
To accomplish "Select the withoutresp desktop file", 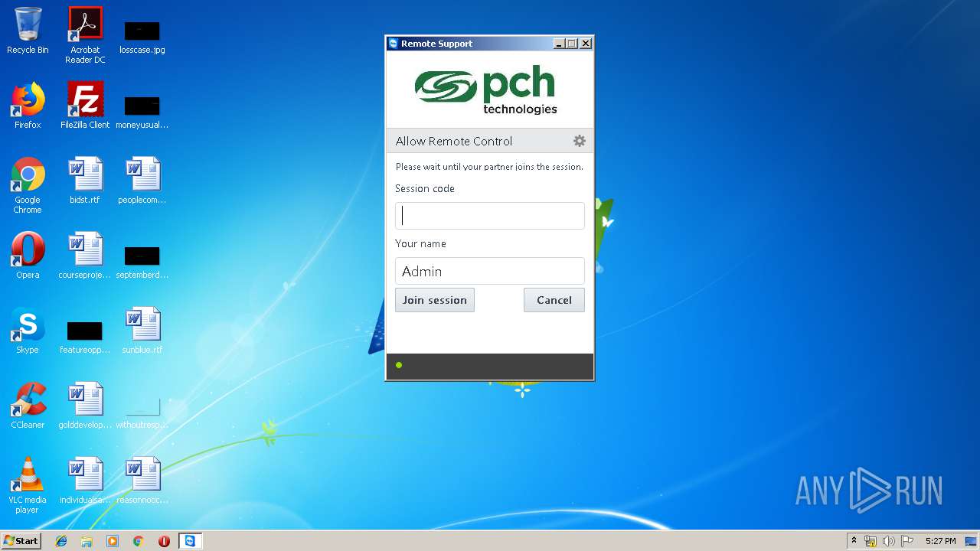I will pos(142,412).
